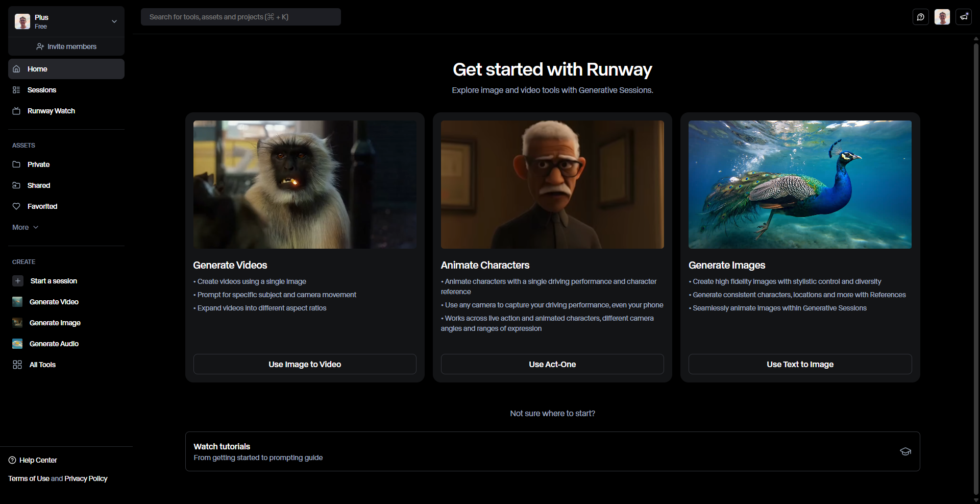Open the Favorited assets folder

point(42,206)
